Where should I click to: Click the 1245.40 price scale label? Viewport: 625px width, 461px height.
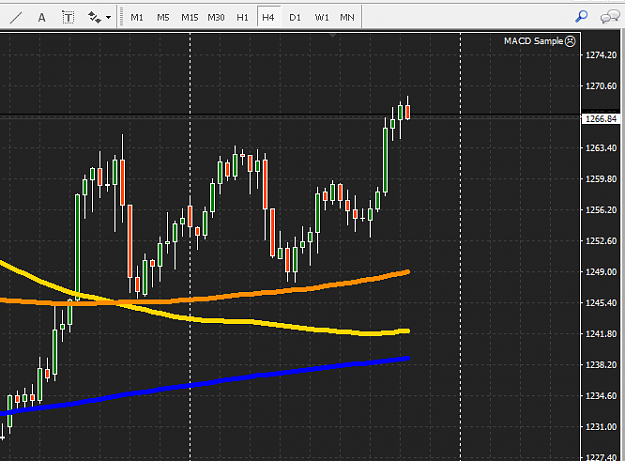(x=601, y=303)
